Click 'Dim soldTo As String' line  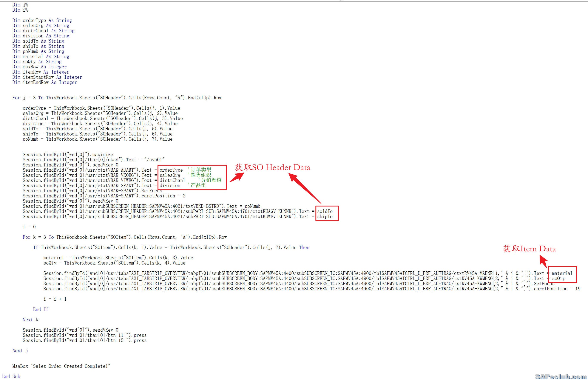click(38, 41)
